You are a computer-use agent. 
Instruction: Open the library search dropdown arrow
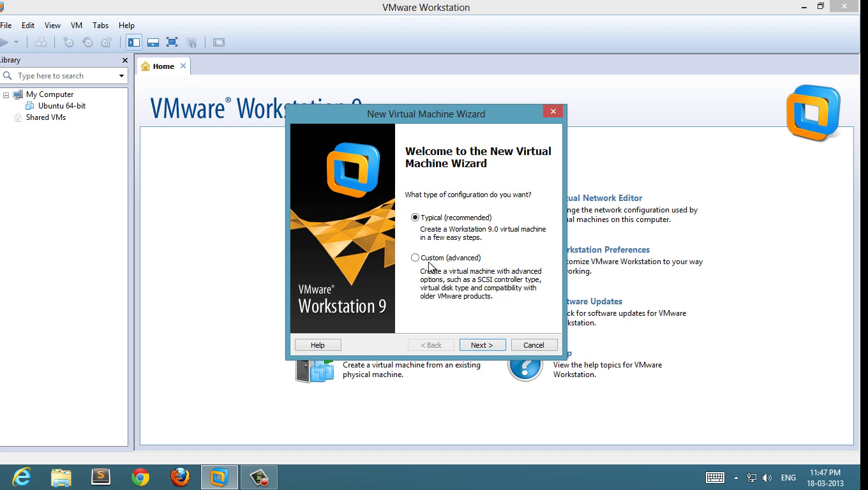pos(121,76)
